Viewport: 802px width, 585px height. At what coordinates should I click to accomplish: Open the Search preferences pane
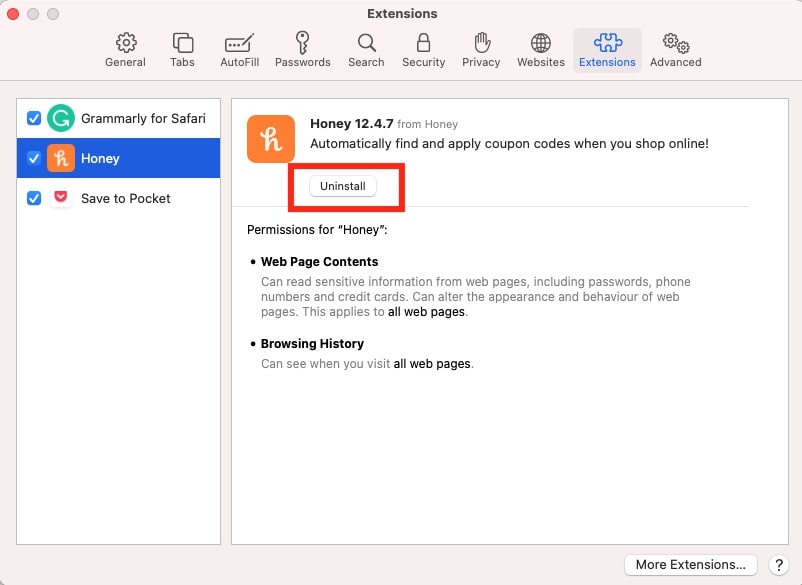click(x=366, y=50)
